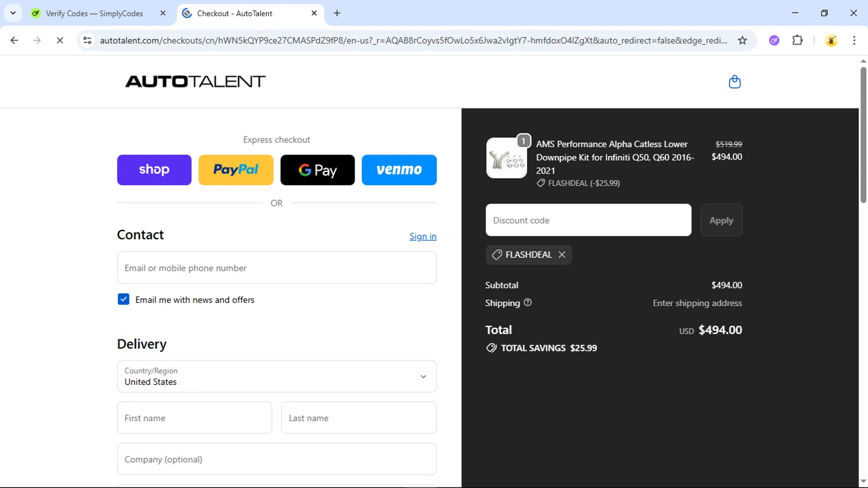The width and height of the screenshot is (868, 488).
Task: Click the page vertical scrollbar thumb
Action: (863, 135)
